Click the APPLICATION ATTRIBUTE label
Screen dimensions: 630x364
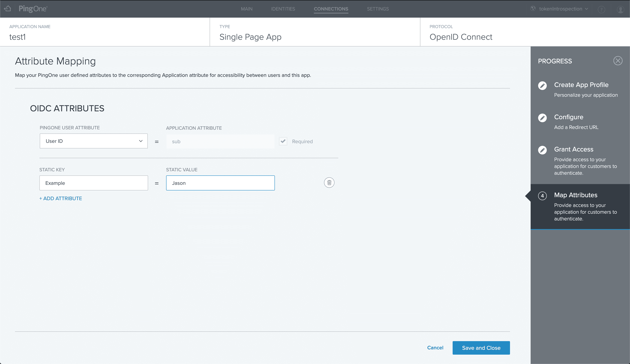point(194,128)
